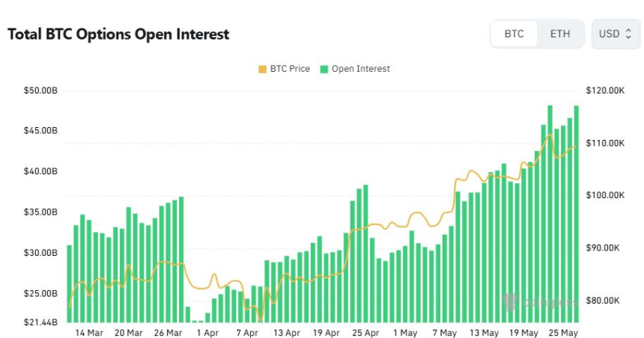This screenshot has height=338, width=644.
Task: Select the rightmost green bar in late May
Action: (x=577, y=214)
